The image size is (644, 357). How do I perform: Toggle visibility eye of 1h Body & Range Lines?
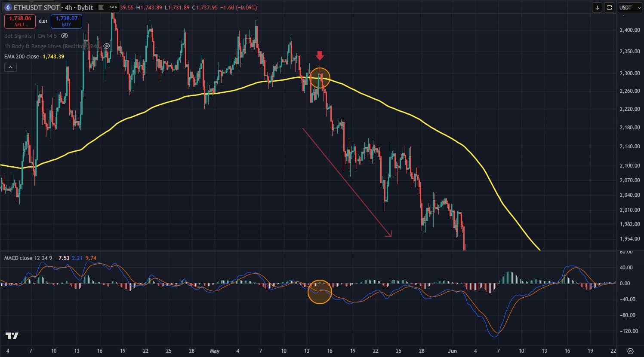tap(107, 46)
